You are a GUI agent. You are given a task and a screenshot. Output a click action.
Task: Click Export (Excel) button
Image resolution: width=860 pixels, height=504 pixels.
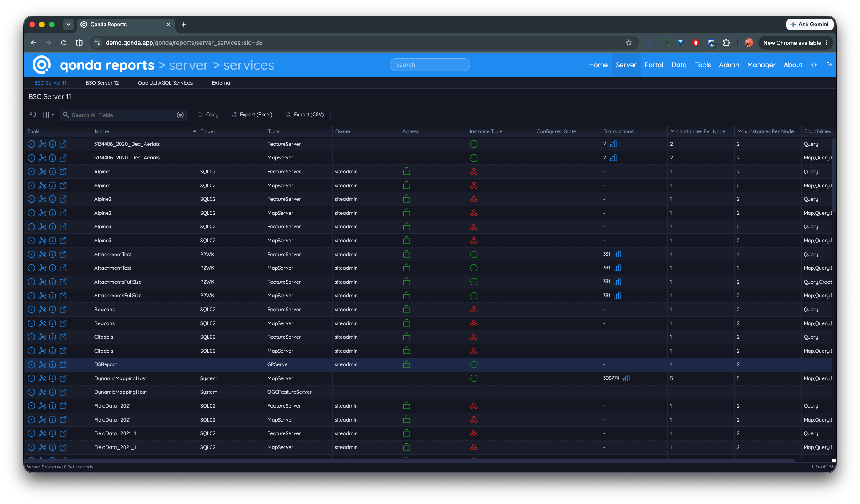[x=252, y=115]
